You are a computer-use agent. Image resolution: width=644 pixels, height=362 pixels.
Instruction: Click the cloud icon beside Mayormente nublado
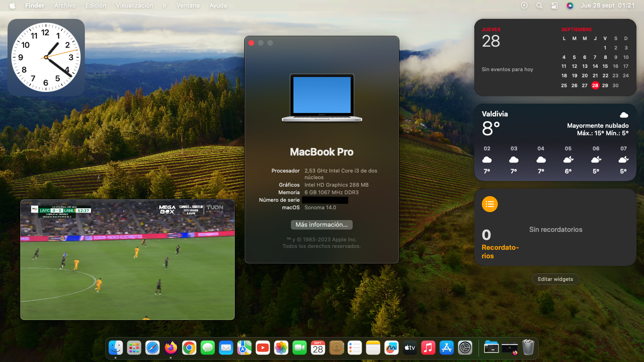624,115
